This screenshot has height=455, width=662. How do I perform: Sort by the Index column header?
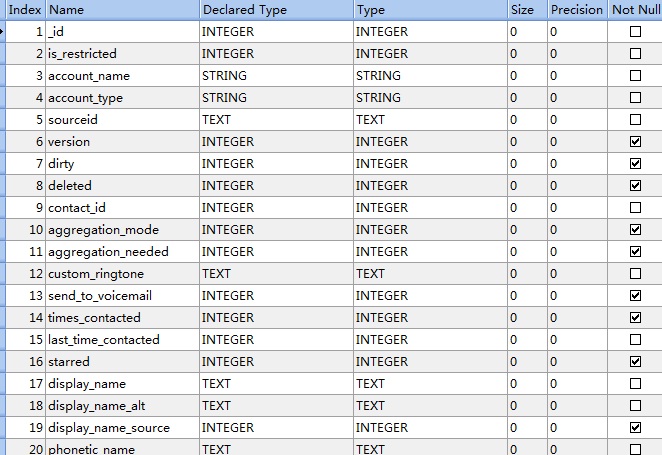point(25,10)
